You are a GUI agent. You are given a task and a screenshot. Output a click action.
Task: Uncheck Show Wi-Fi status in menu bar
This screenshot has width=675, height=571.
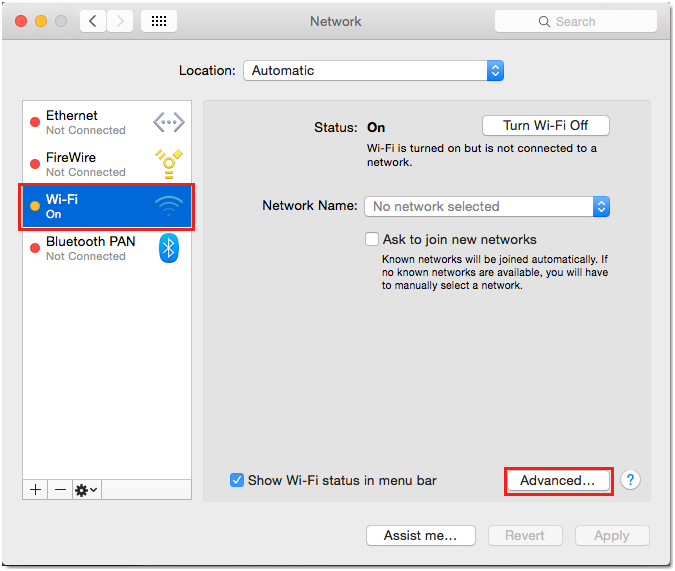pyautogui.click(x=237, y=480)
